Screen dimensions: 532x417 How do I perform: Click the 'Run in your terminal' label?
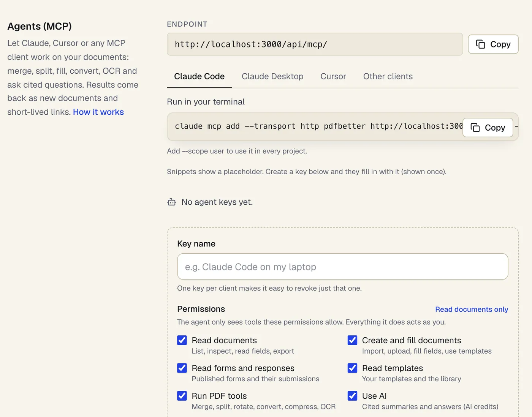click(x=206, y=102)
